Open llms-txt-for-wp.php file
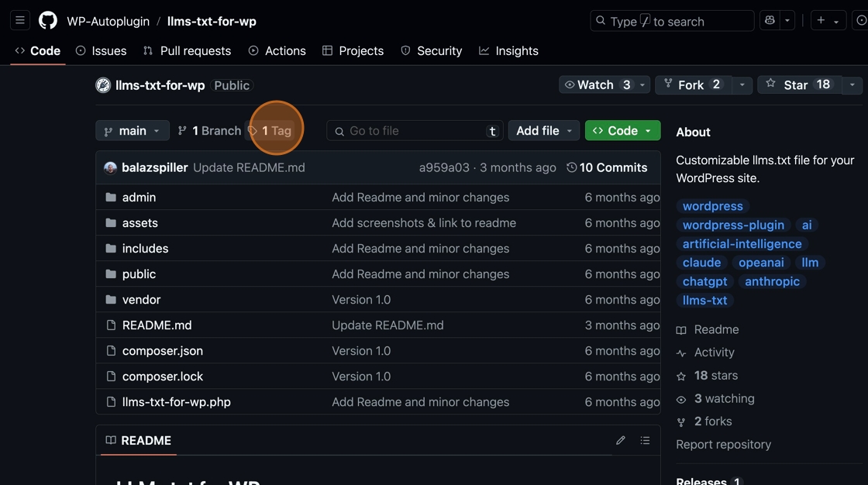 click(x=177, y=402)
